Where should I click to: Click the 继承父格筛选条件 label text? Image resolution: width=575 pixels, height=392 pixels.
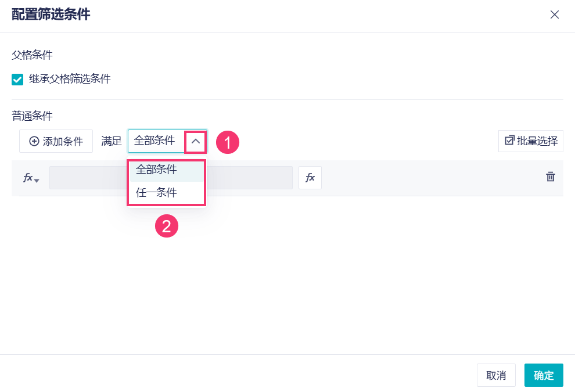click(70, 79)
